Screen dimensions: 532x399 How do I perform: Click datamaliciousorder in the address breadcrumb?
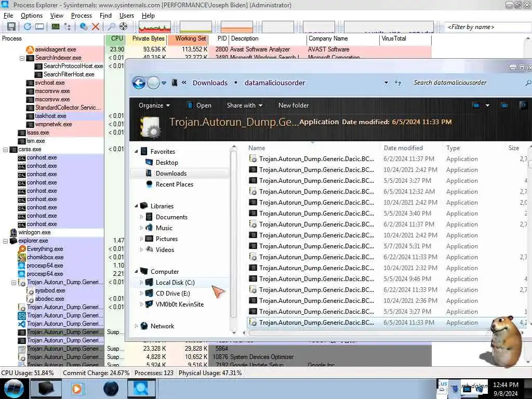[x=275, y=83]
